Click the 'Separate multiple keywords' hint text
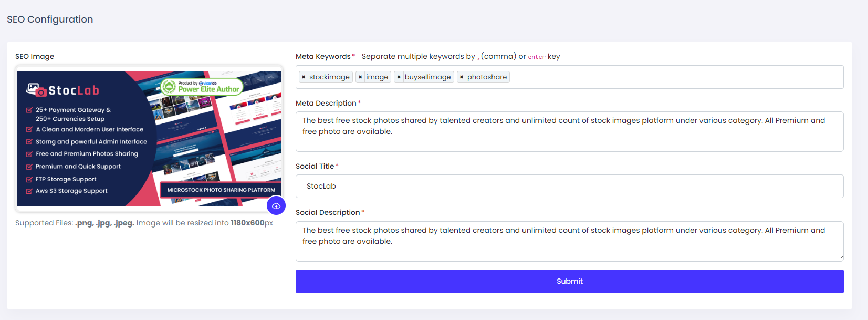868x320 pixels. pos(461,56)
